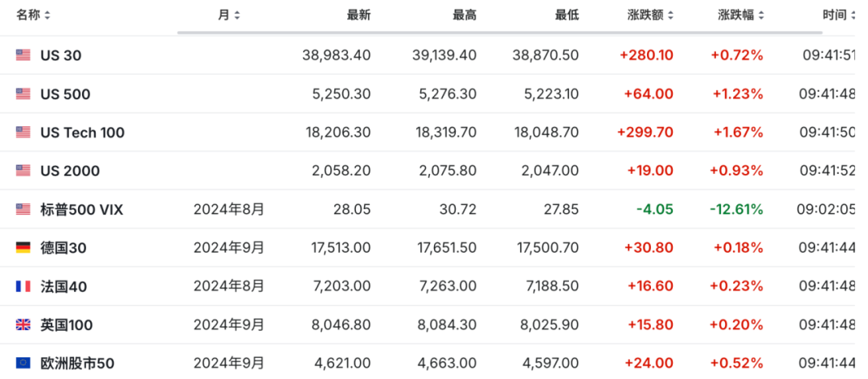
Task: Click the flag icon next to US Tech 100
Action: (23, 133)
